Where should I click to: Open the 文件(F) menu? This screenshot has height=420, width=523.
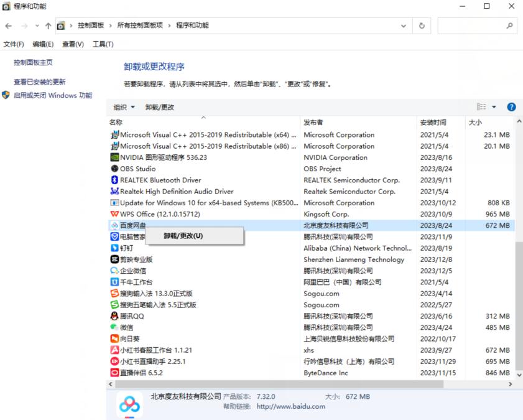14,44
